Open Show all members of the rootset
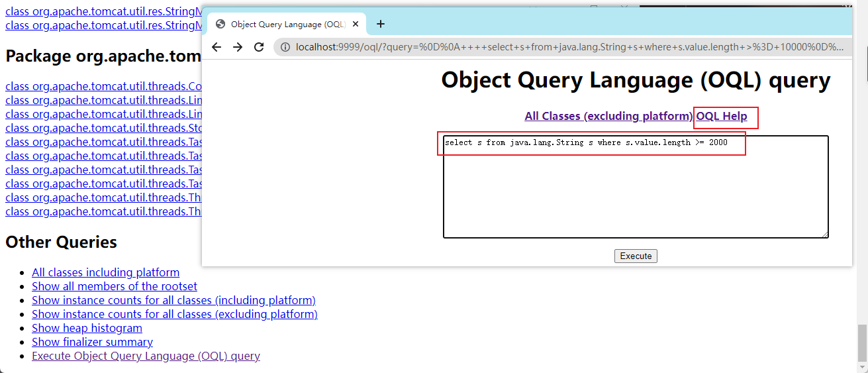The width and height of the screenshot is (868, 373). click(115, 286)
